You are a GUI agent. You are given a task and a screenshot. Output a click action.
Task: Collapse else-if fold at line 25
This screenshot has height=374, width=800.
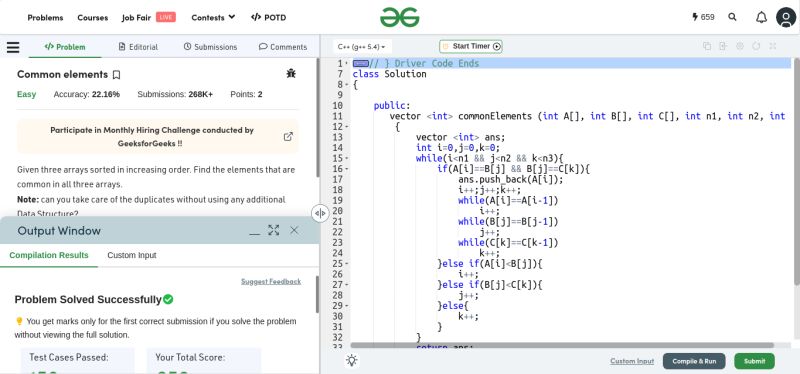pyautogui.click(x=347, y=264)
